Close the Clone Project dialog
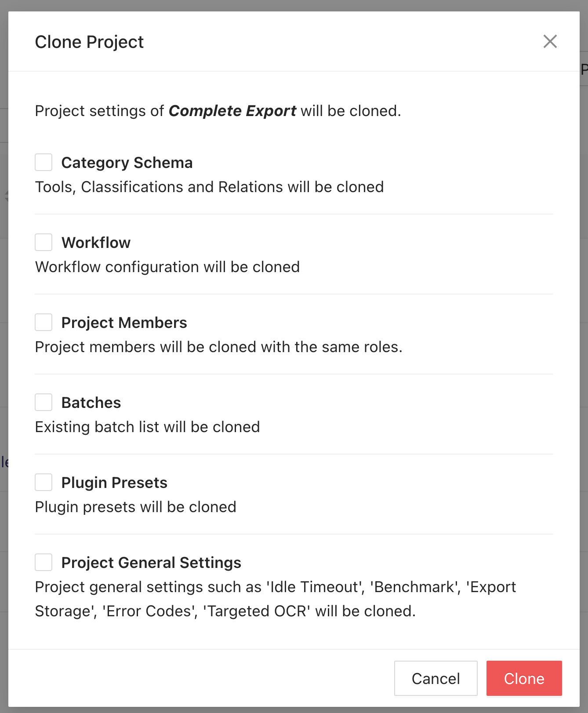Viewport: 588px width, 713px height. click(550, 42)
